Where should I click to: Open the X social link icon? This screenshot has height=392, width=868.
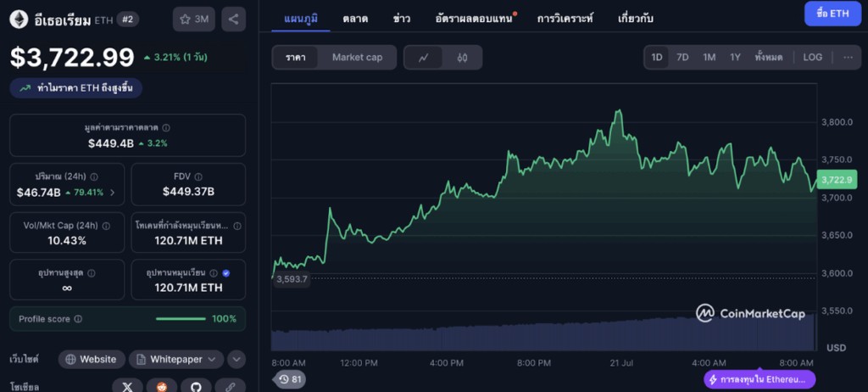pyautogui.click(x=127, y=386)
